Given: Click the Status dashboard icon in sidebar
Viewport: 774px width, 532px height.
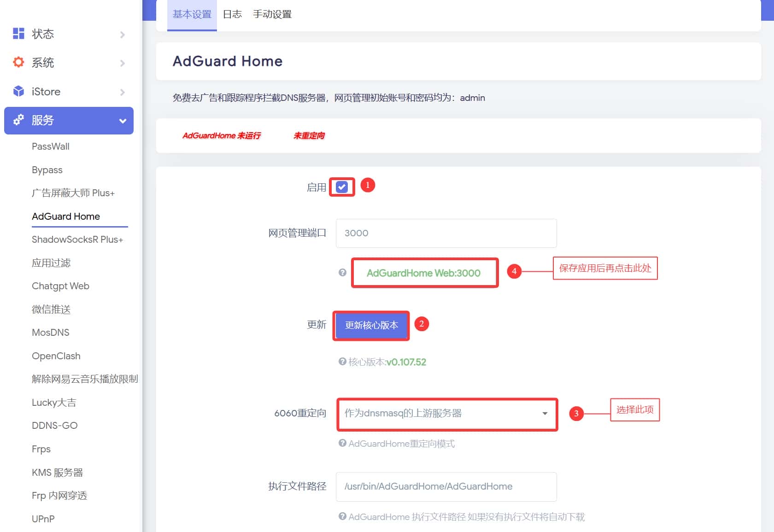Looking at the screenshot, I should 18,34.
